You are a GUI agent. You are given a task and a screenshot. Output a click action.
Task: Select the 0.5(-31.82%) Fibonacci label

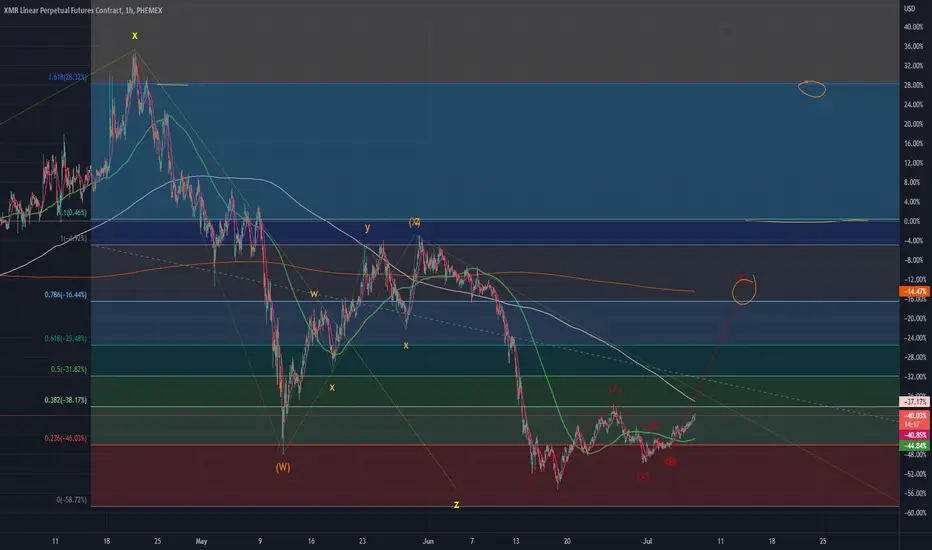pyautogui.click(x=69, y=369)
